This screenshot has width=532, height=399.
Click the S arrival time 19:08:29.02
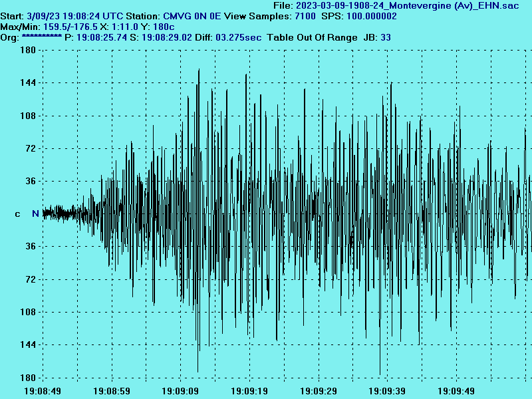(167, 37)
